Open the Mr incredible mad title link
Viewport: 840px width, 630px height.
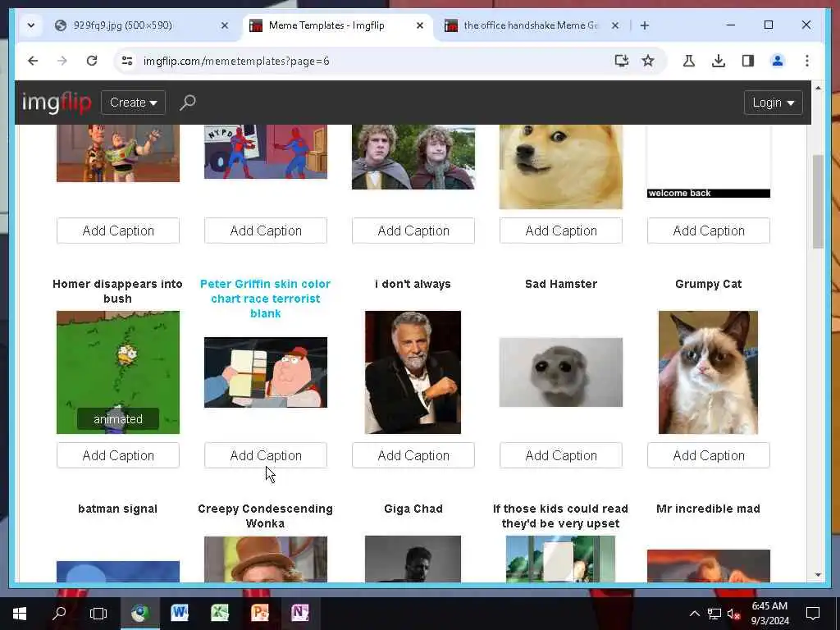708,509
